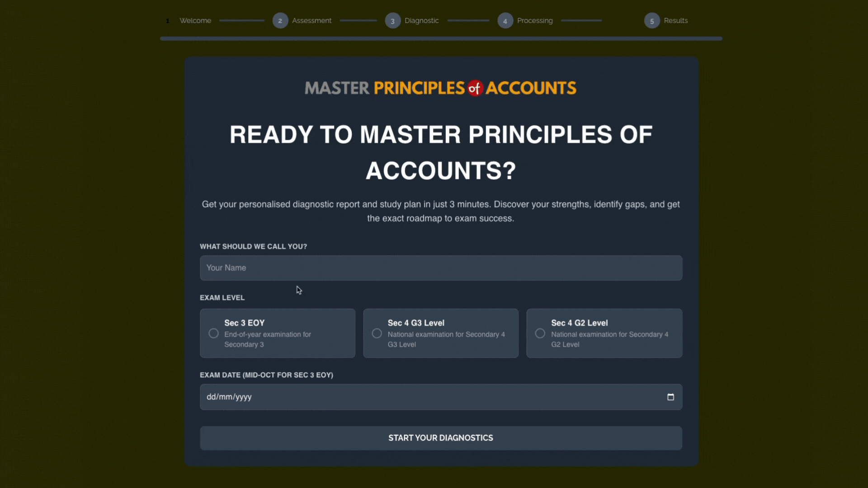Focus the Your Name input field
Viewport: 868px width, 488px height.
(x=441, y=268)
